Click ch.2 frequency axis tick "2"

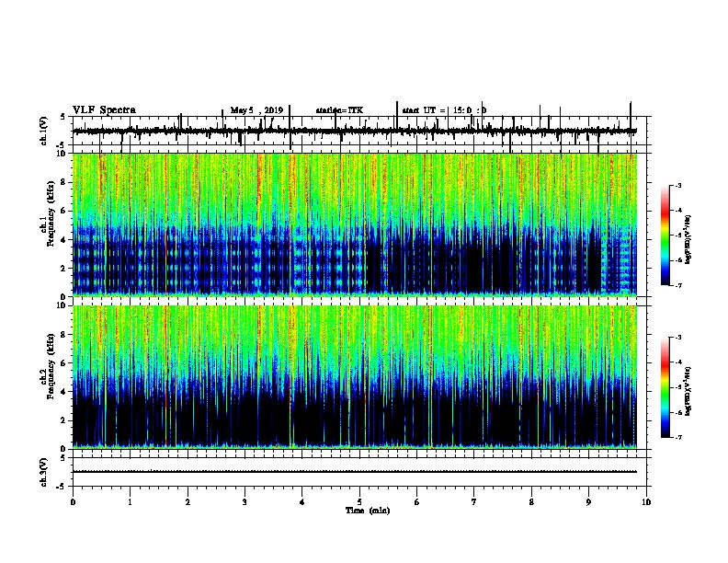click(64, 420)
